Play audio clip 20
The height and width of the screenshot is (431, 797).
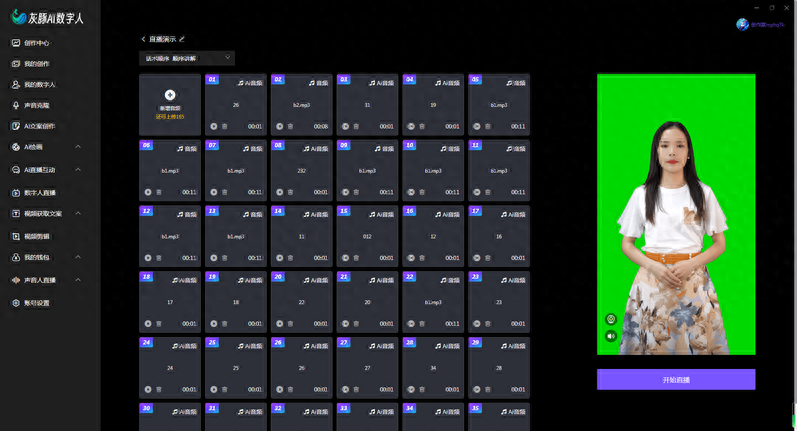(x=280, y=324)
